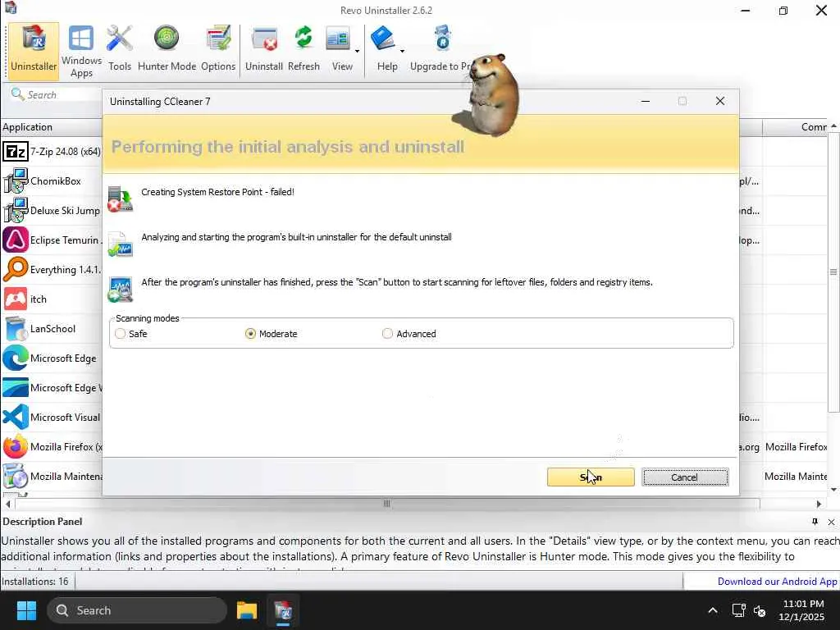Click the Scan button

[591, 477]
